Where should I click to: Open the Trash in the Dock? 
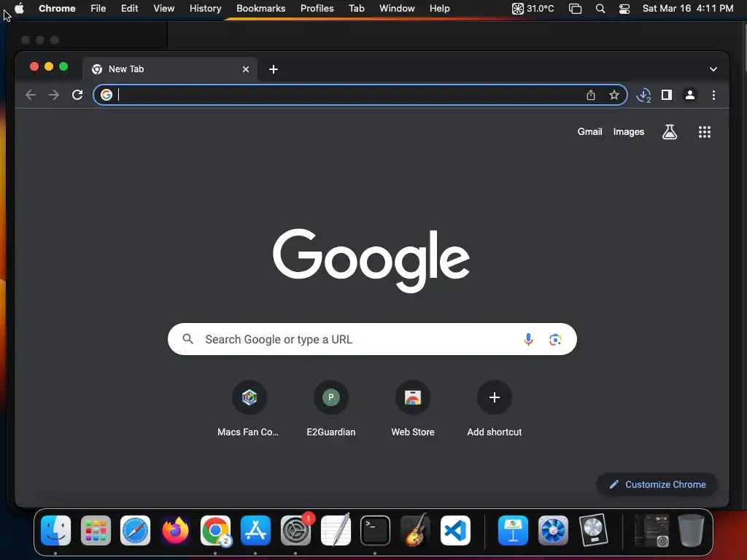[691, 530]
